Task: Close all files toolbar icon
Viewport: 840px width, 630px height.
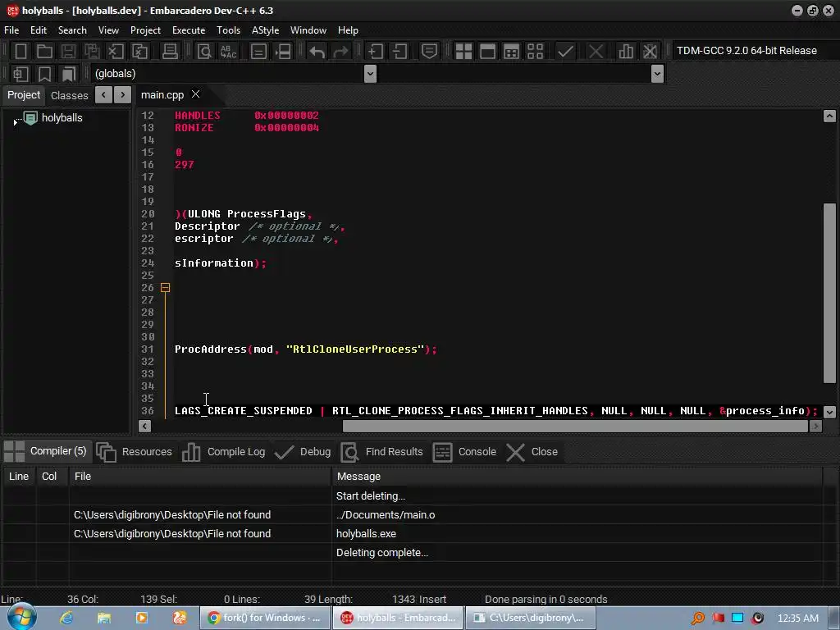Action: [139, 52]
